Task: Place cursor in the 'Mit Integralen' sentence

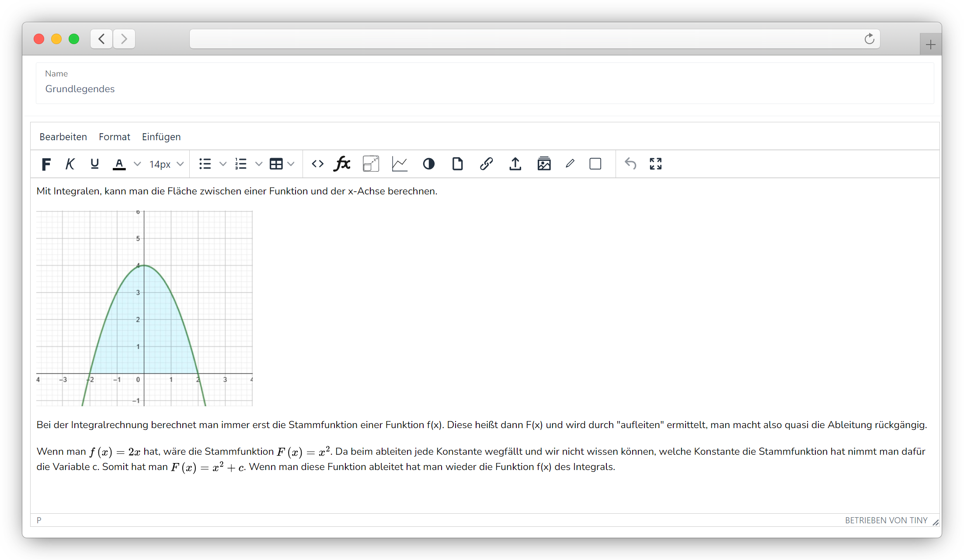Action: click(x=237, y=191)
